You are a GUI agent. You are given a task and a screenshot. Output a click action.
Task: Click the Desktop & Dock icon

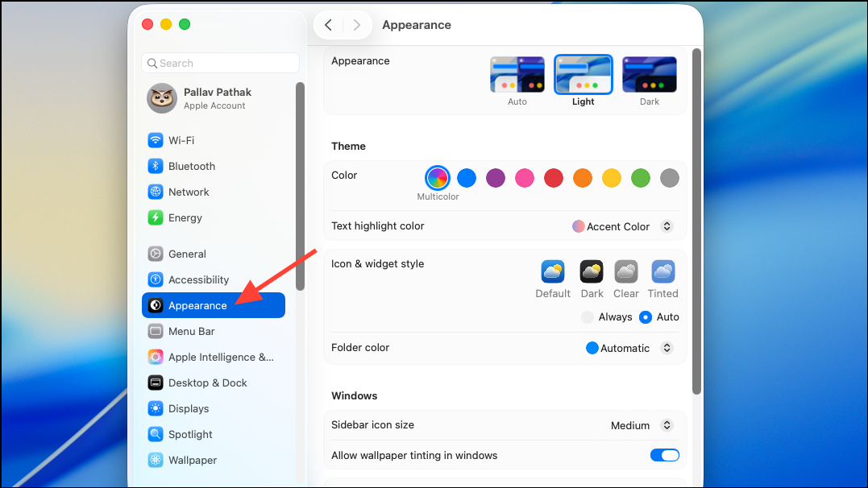coord(156,383)
